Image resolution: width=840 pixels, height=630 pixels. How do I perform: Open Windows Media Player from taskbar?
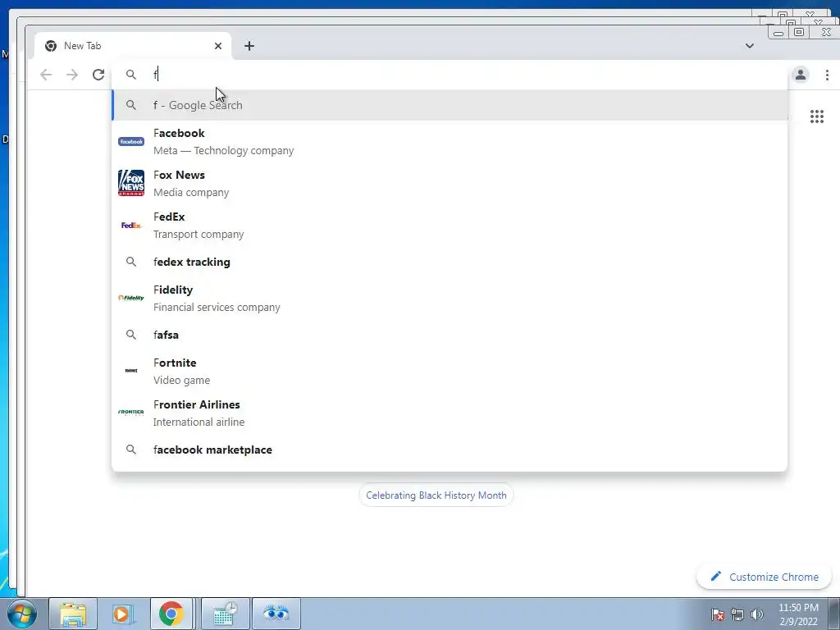coord(123,614)
